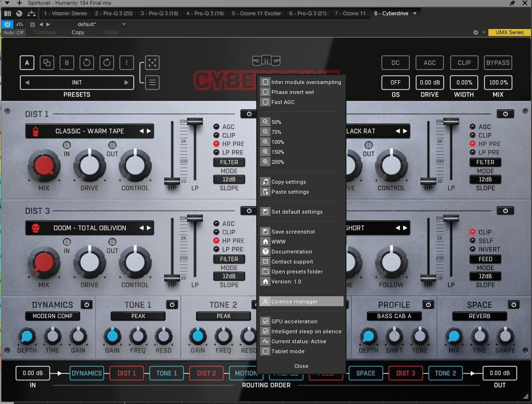Open Documentation from the menu

click(301, 252)
